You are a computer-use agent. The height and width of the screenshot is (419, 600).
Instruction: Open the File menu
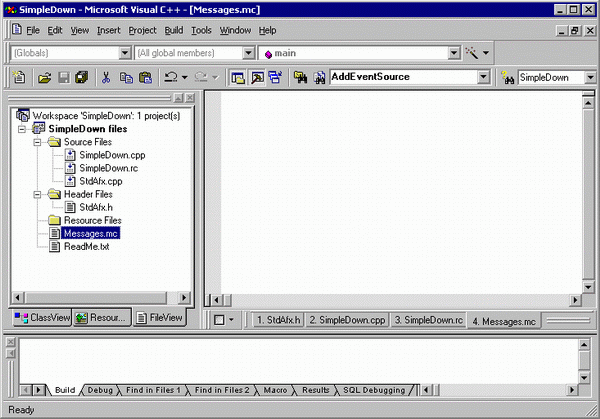[33, 30]
